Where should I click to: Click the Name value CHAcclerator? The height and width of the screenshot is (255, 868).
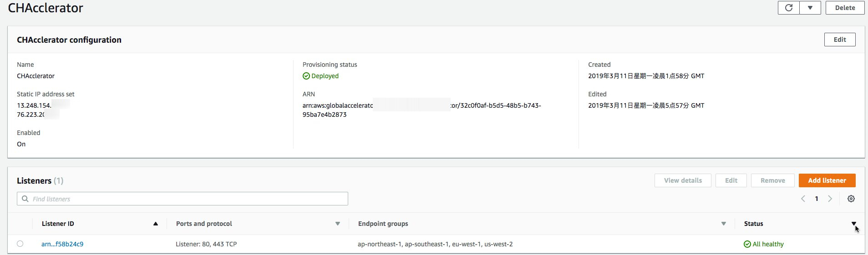click(x=36, y=76)
